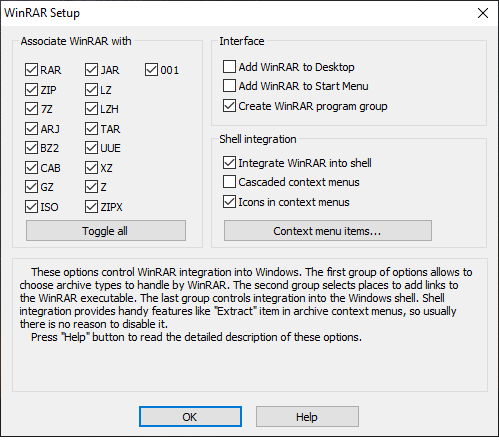The height and width of the screenshot is (443, 499).
Task: Toggle the 001 checkbox
Action: click(x=151, y=70)
